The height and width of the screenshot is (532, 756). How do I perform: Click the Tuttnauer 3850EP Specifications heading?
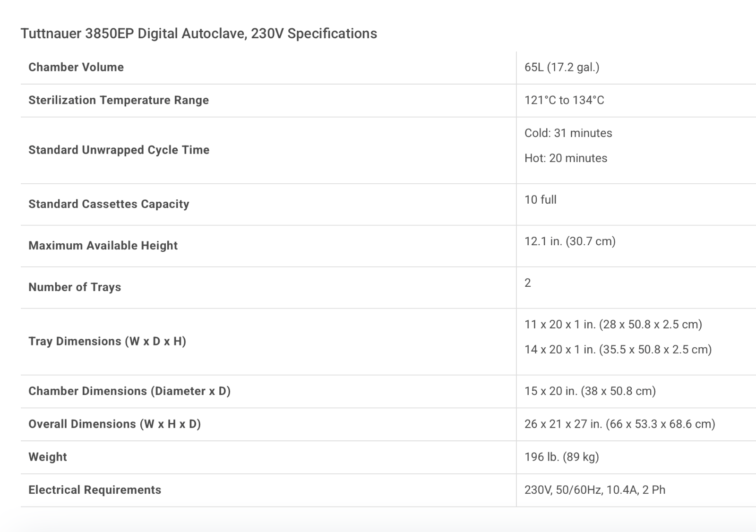click(x=198, y=34)
